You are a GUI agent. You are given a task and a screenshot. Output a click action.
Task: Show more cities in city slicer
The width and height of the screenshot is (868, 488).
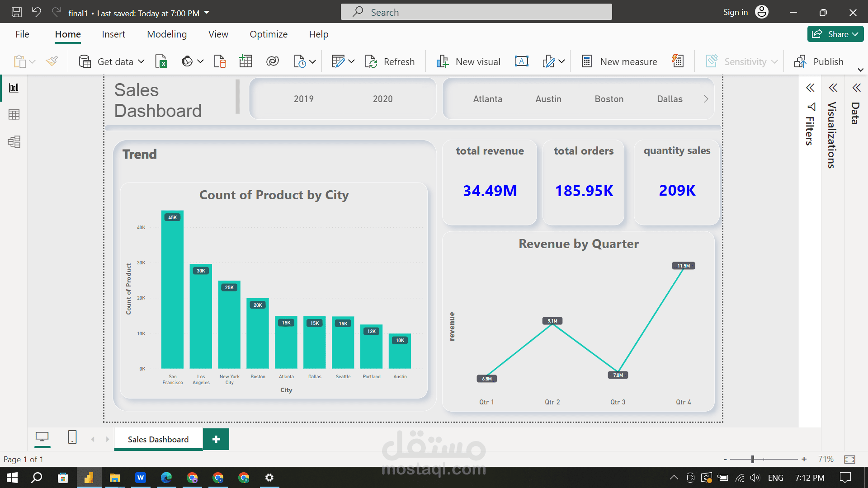(x=706, y=99)
